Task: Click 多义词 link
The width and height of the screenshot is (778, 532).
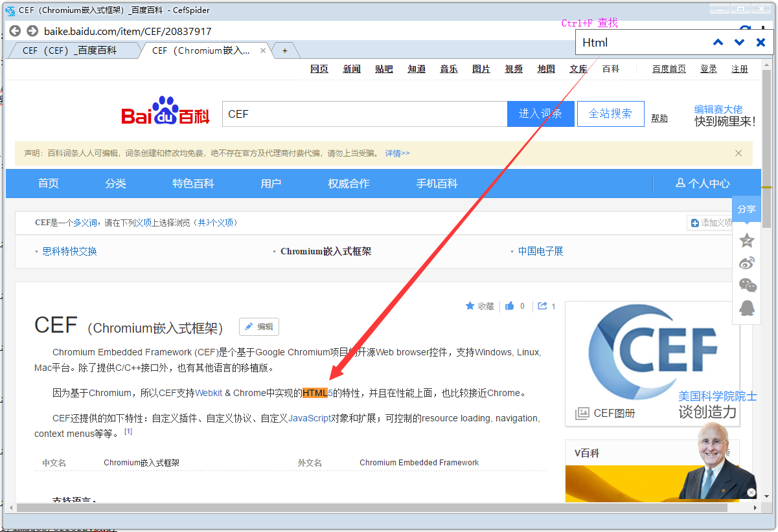Action: pos(85,223)
